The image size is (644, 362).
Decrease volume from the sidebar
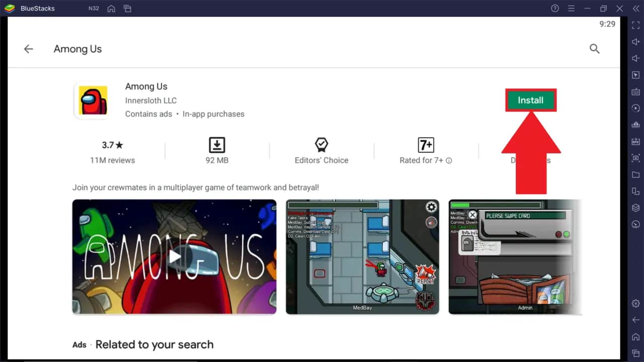click(635, 58)
